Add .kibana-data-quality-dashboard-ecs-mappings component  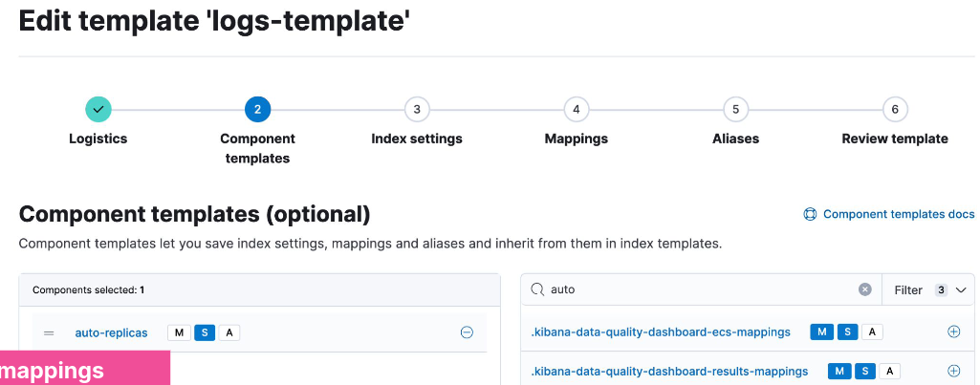pos(953,332)
